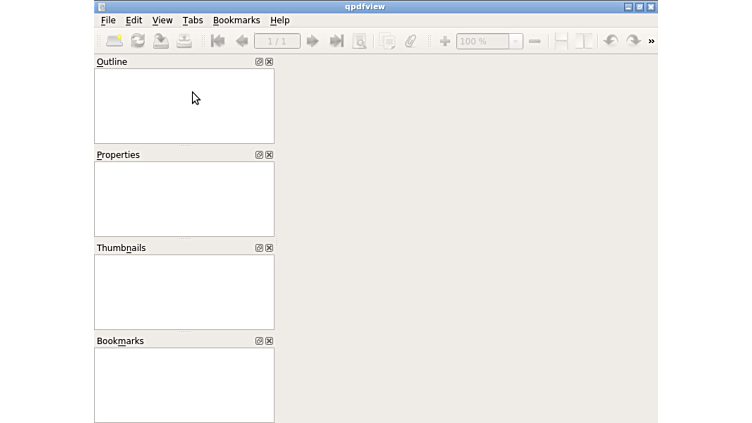
Task: Go to the next page arrow
Action: pyautogui.click(x=312, y=41)
